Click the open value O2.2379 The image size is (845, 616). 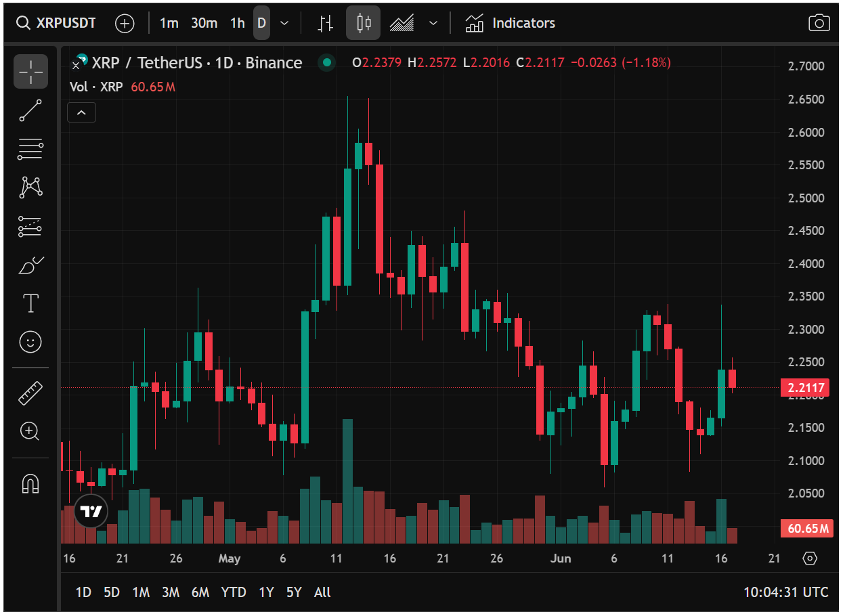377,63
